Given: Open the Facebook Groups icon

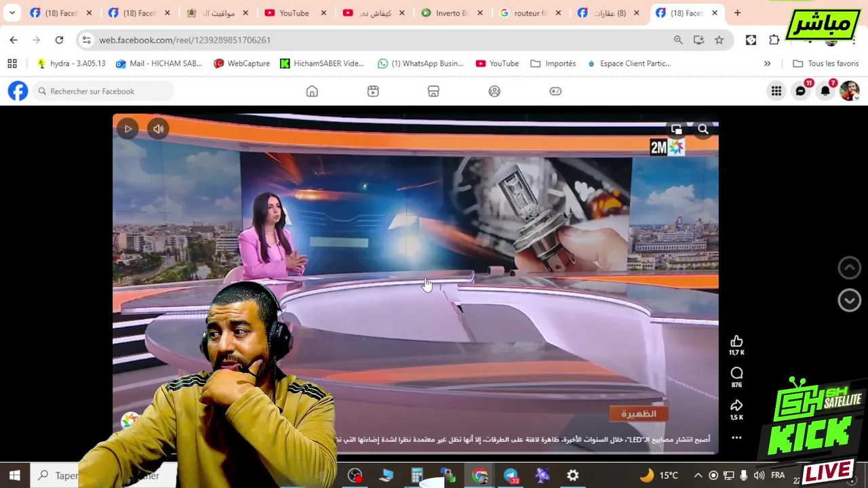Looking at the screenshot, I should point(494,91).
